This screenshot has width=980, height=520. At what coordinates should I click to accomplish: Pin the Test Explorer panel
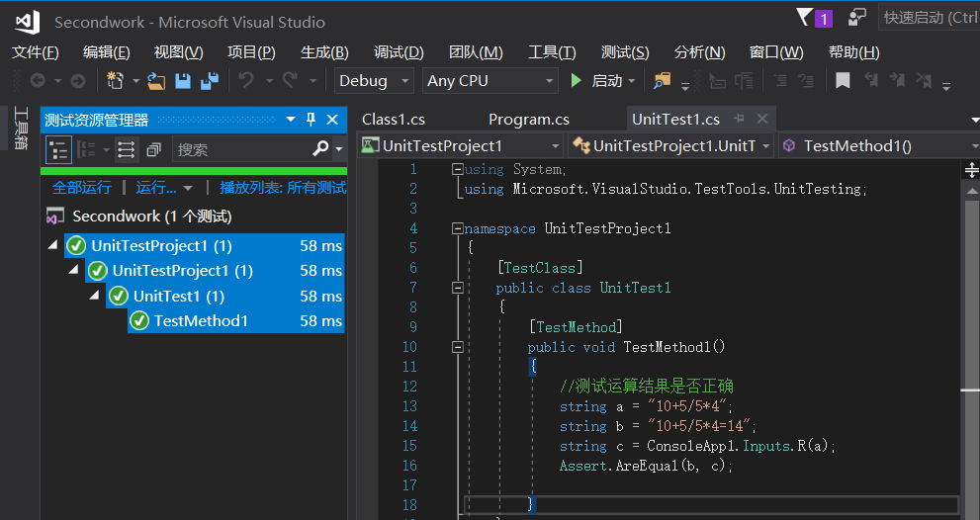pos(311,120)
